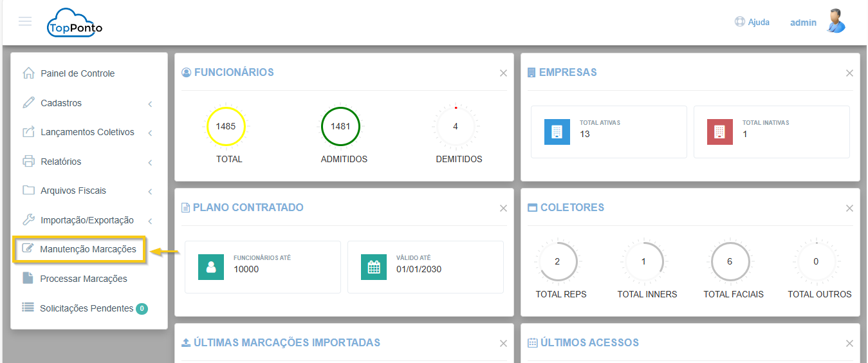Open Solicitações Pendentes list

[86, 308]
